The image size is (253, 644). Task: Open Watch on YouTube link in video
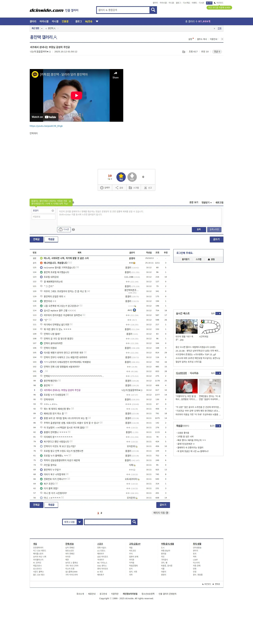click(x=44, y=117)
